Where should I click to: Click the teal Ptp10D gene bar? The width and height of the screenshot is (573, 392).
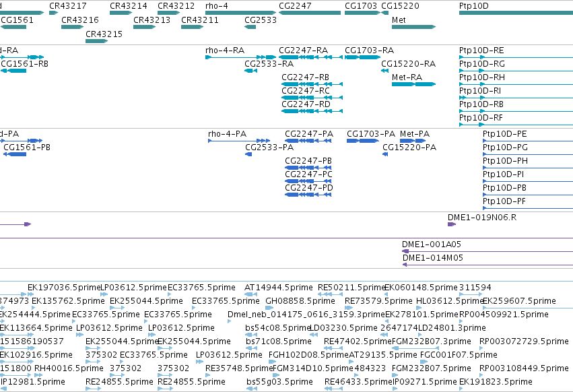pos(516,13)
